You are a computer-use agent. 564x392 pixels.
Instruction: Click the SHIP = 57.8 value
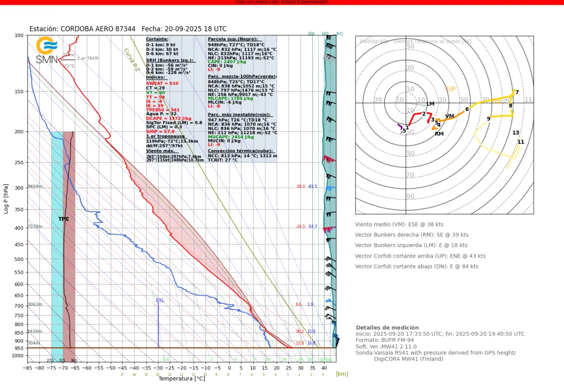[160, 131]
